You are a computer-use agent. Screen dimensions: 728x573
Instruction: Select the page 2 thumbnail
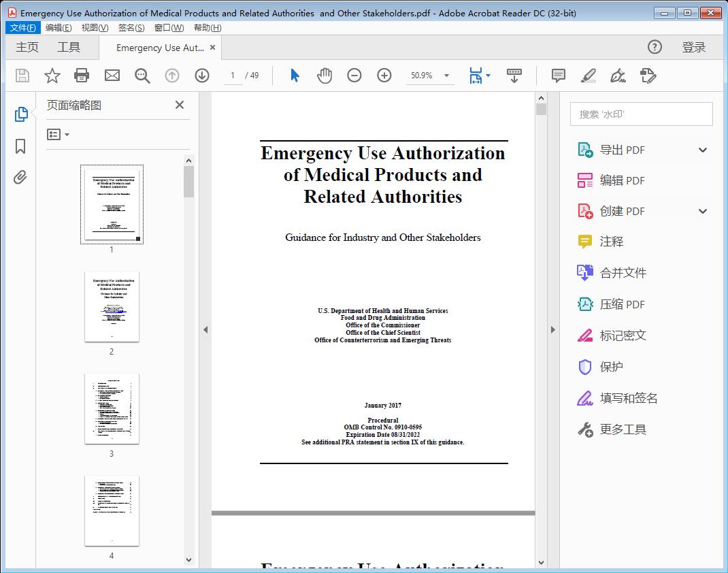(x=112, y=307)
